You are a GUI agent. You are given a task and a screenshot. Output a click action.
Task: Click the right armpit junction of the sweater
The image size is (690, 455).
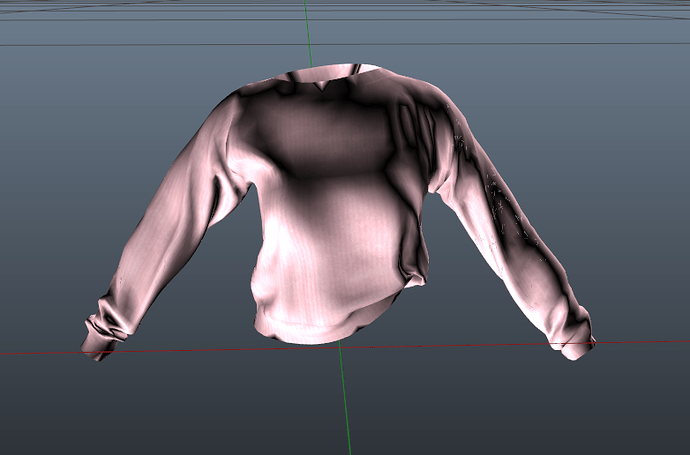[x=431, y=188]
